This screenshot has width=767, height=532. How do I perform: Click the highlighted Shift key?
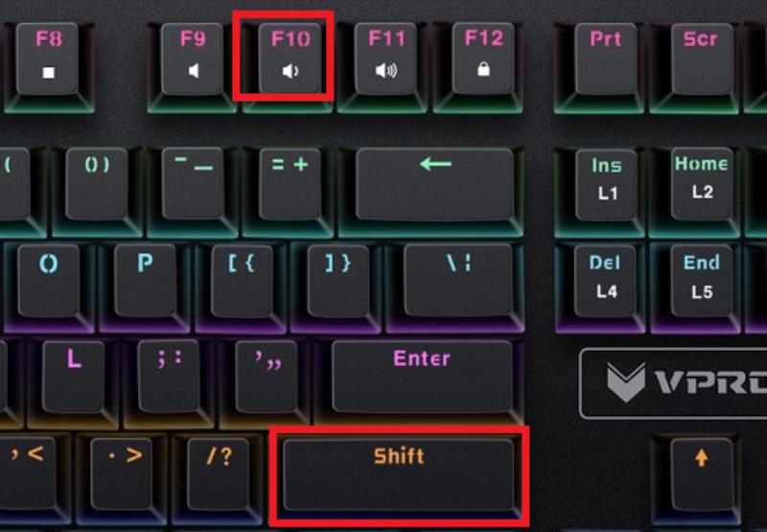pyautogui.click(x=399, y=474)
